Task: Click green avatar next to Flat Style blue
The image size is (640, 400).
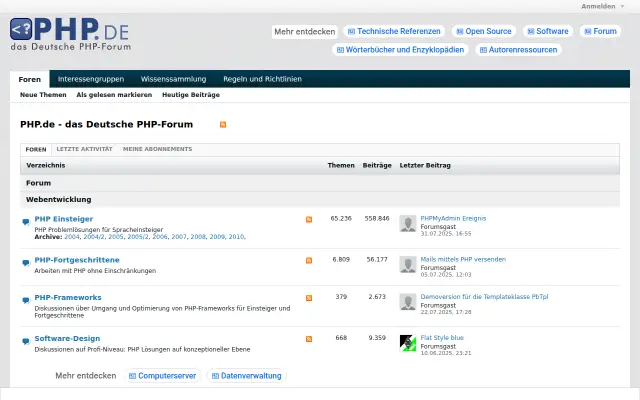Action: coord(408,343)
